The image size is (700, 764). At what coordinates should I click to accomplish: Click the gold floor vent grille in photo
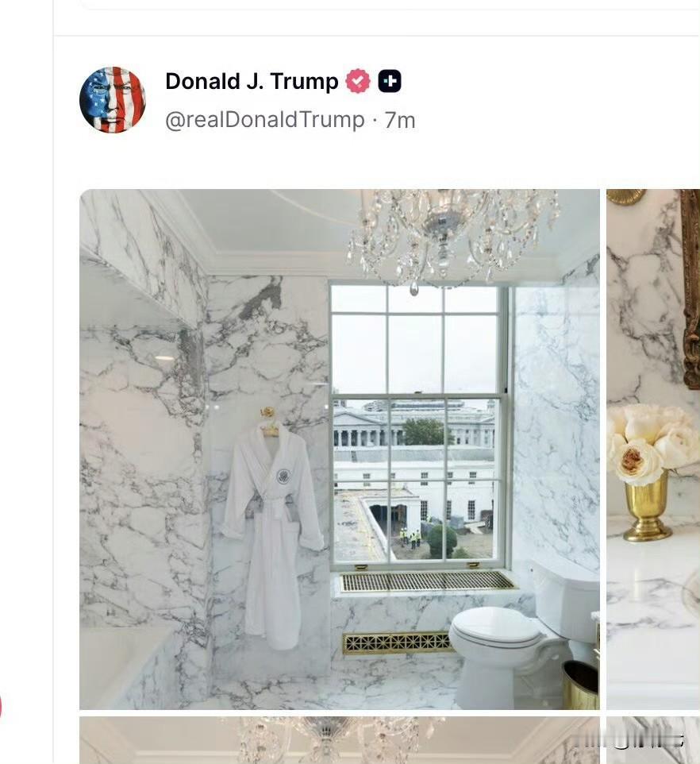click(x=396, y=643)
